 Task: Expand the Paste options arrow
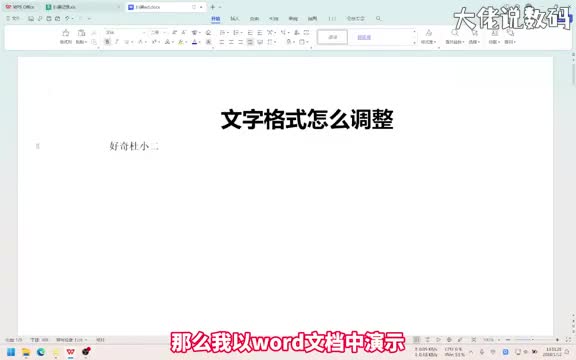(x=86, y=42)
